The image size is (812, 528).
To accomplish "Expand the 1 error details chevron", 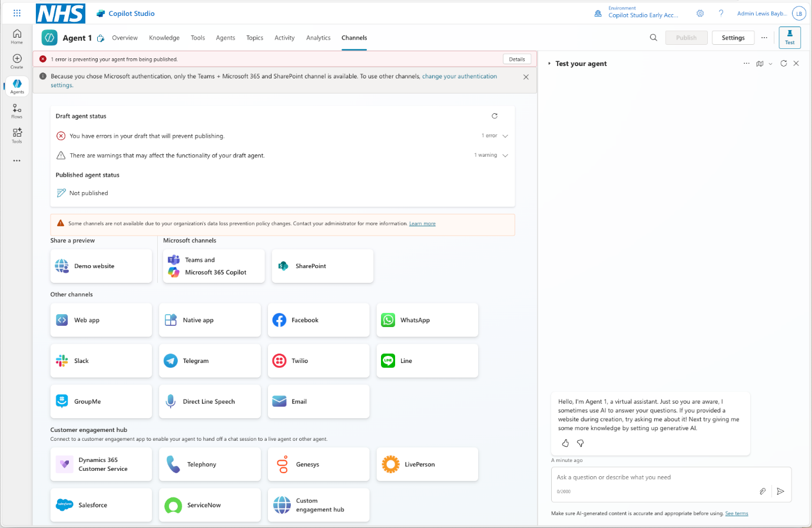I will [x=505, y=136].
